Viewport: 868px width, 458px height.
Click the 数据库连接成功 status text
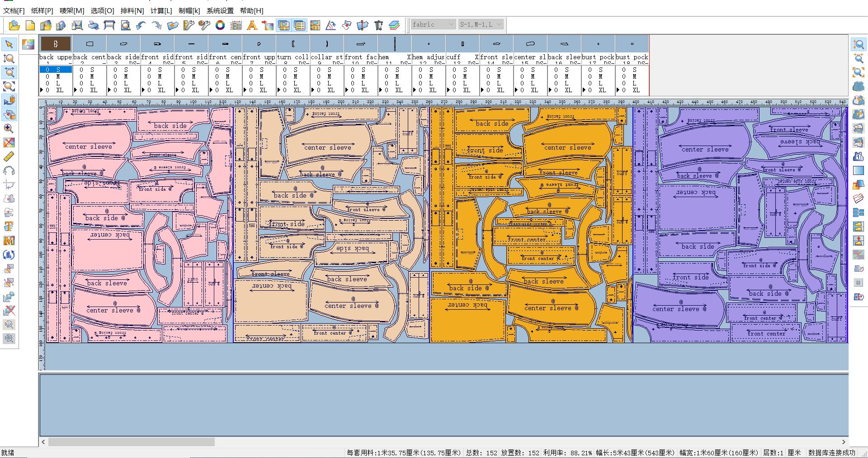coord(832,453)
